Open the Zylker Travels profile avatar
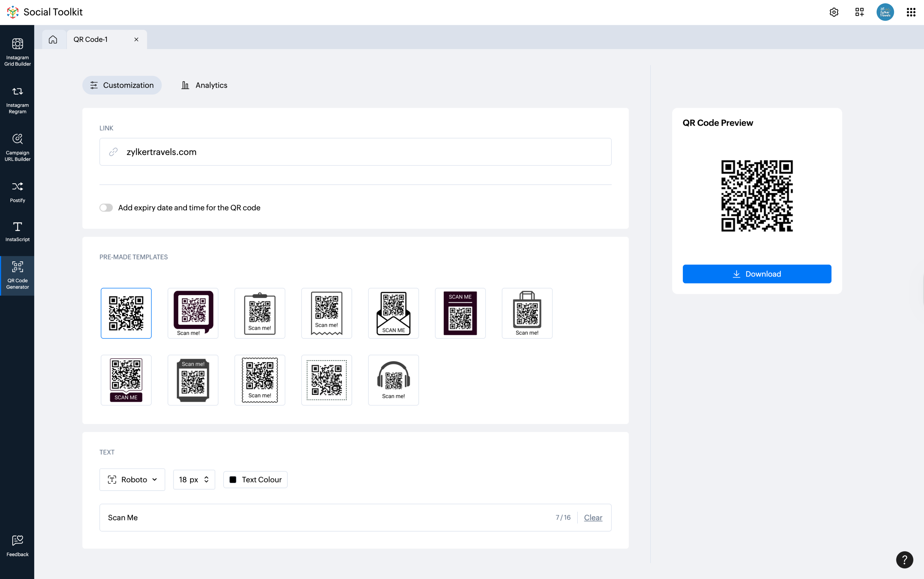This screenshot has height=579, width=924. coord(885,12)
